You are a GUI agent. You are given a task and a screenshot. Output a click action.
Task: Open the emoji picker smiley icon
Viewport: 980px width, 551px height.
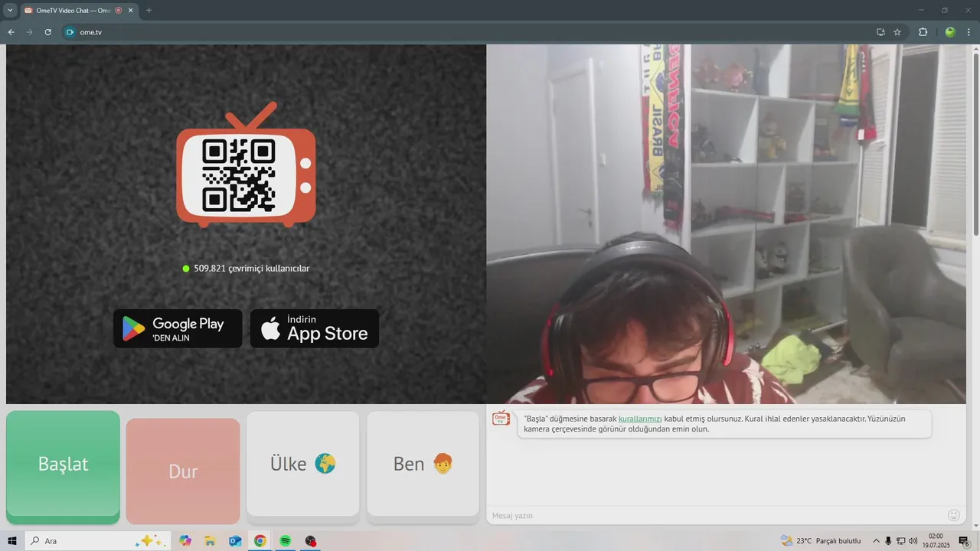point(954,515)
